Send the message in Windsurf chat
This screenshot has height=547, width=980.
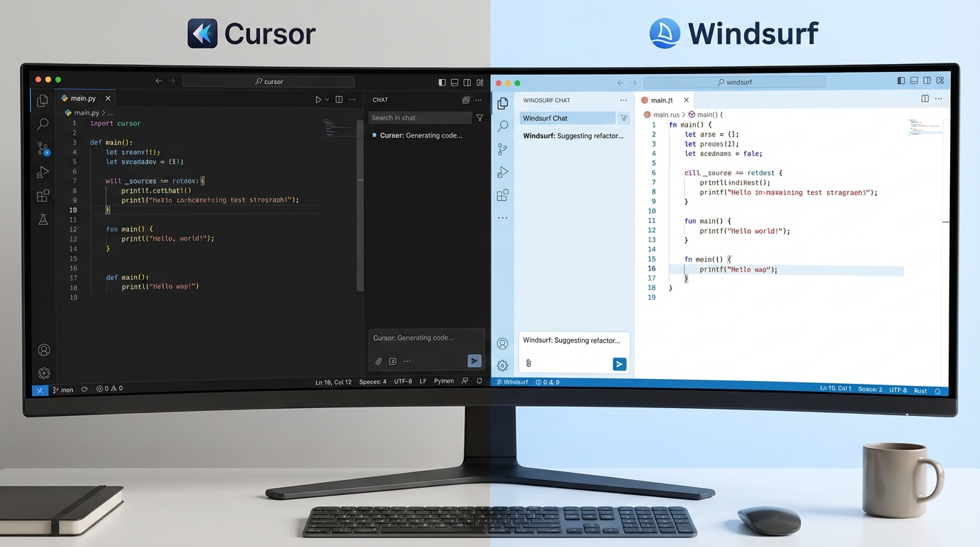pyautogui.click(x=619, y=363)
